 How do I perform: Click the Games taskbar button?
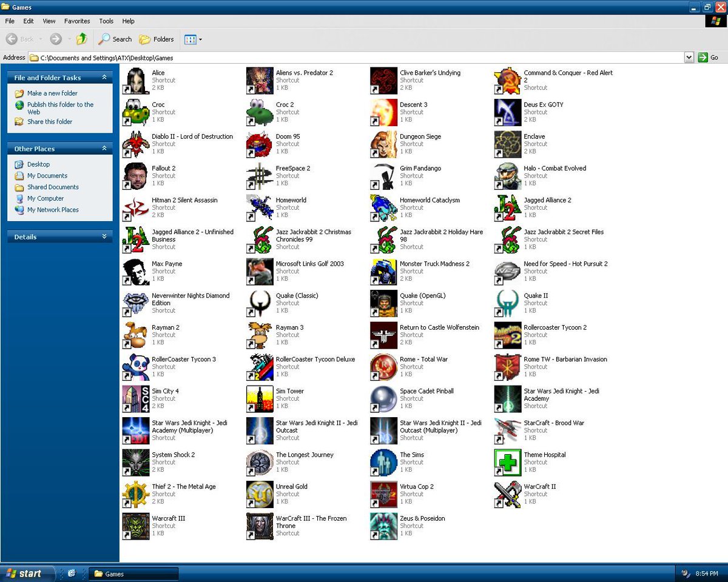134,574
